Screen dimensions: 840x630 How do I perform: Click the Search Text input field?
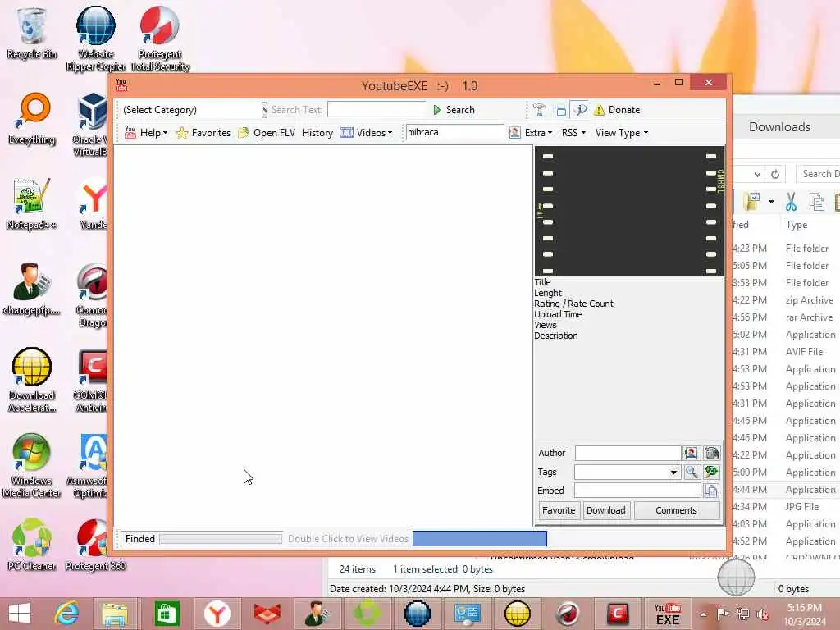[376, 109]
